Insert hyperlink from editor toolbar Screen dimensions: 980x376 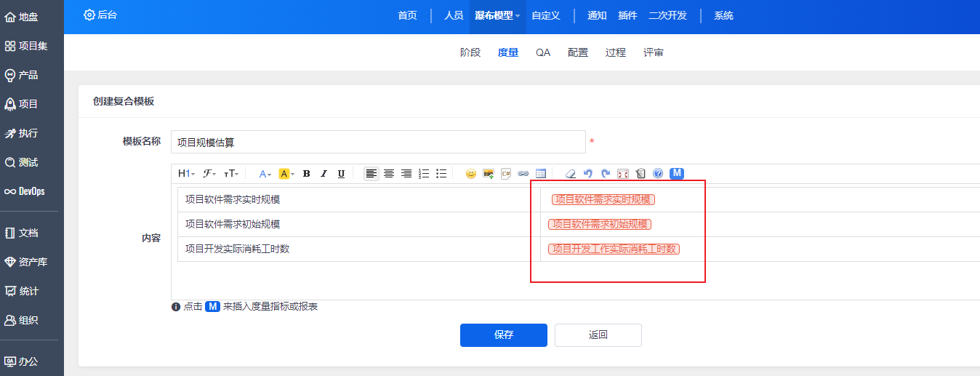click(x=523, y=174)
